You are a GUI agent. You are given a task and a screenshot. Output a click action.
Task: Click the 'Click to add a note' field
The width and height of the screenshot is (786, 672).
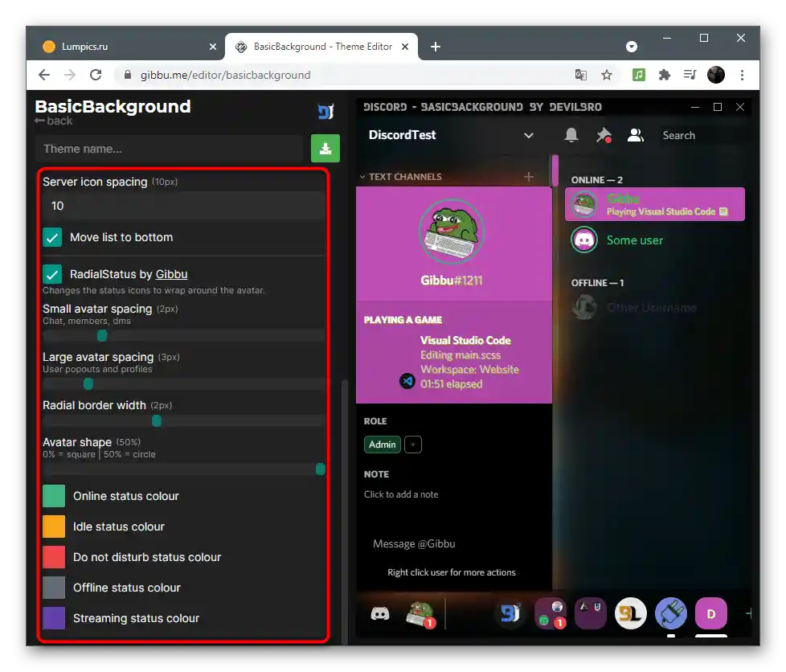pyautogui.click(x=401, y=494)
